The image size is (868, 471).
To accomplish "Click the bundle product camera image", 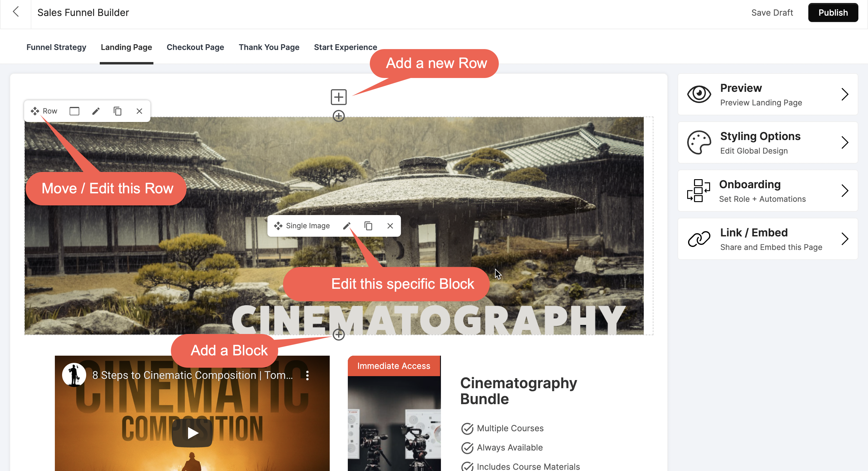I will click(x=394, y=423).
